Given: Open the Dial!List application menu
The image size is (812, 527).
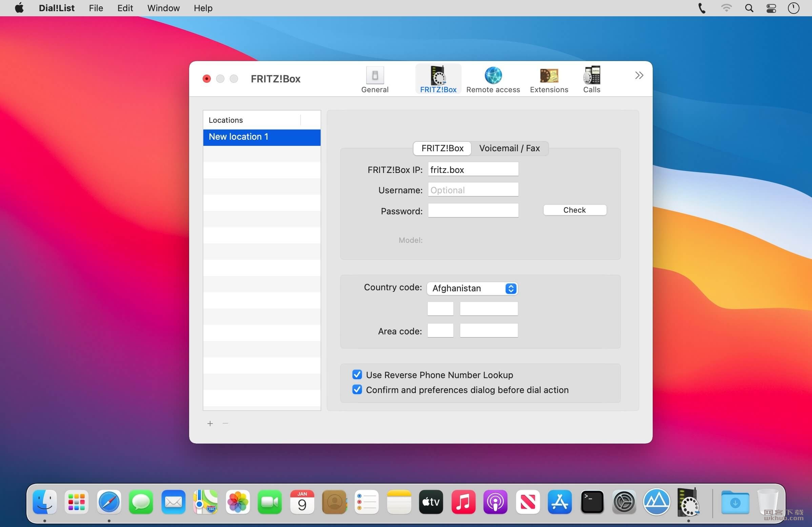Looking at the screenshot, I should tap(57, 8).
